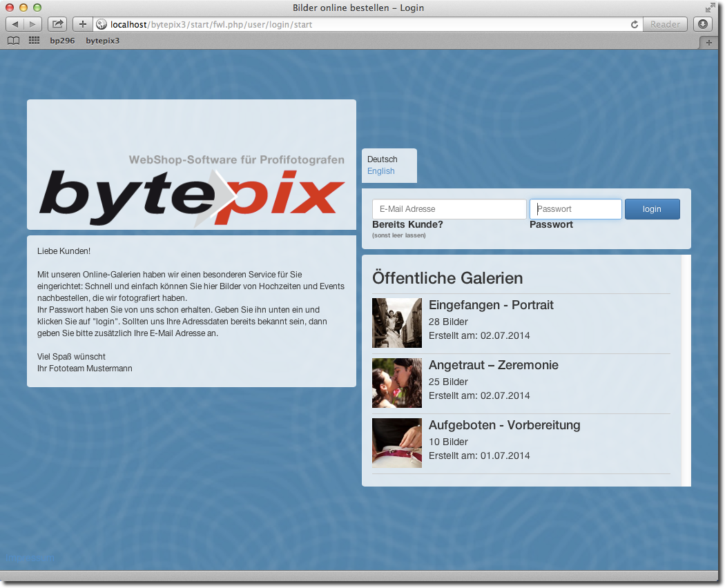
Task: Focus the Passwort input field
Action: point(576,209)
